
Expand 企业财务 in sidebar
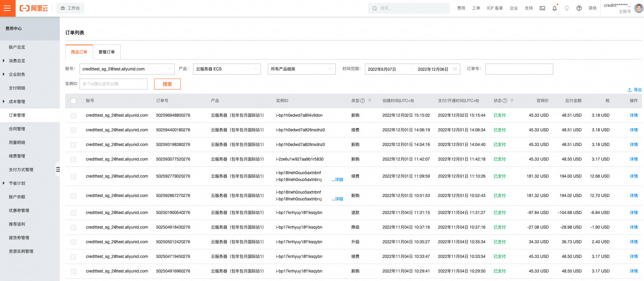(4, 75)
